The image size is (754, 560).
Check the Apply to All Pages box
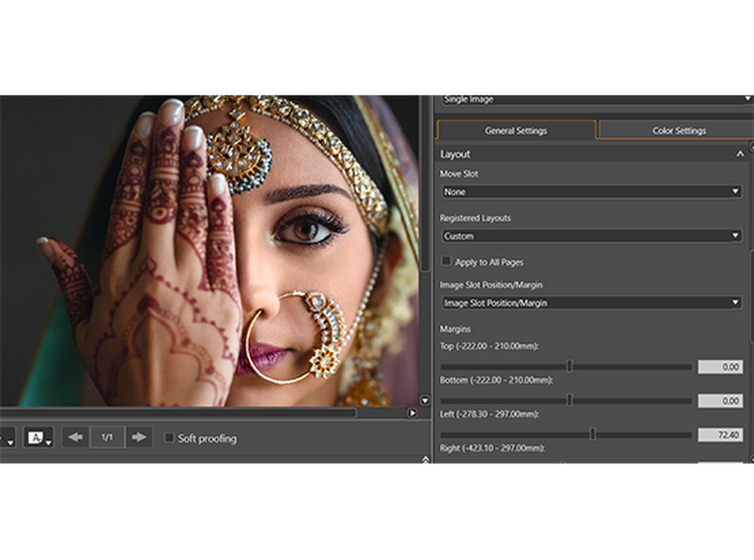[x=447, y=261]
